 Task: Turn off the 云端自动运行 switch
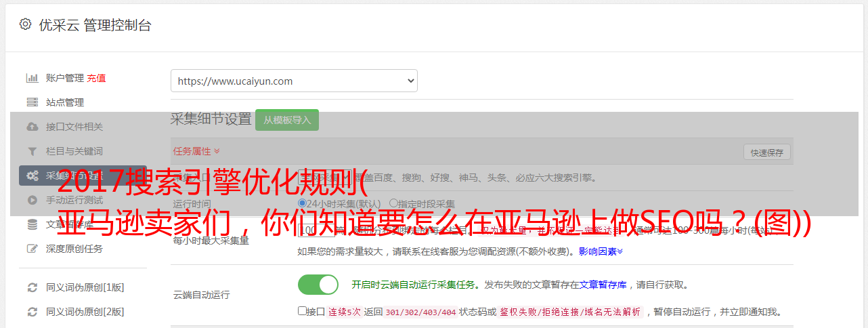point(318,285)
